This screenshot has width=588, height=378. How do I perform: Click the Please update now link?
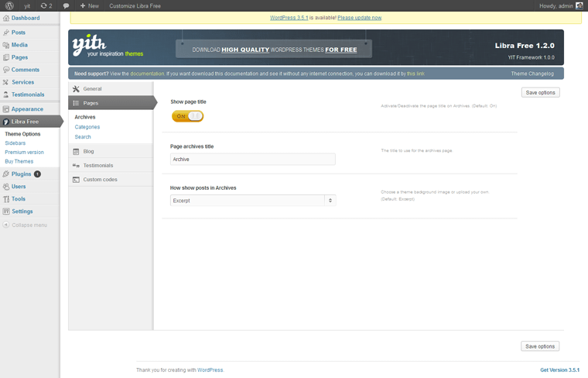click(359, 18)
